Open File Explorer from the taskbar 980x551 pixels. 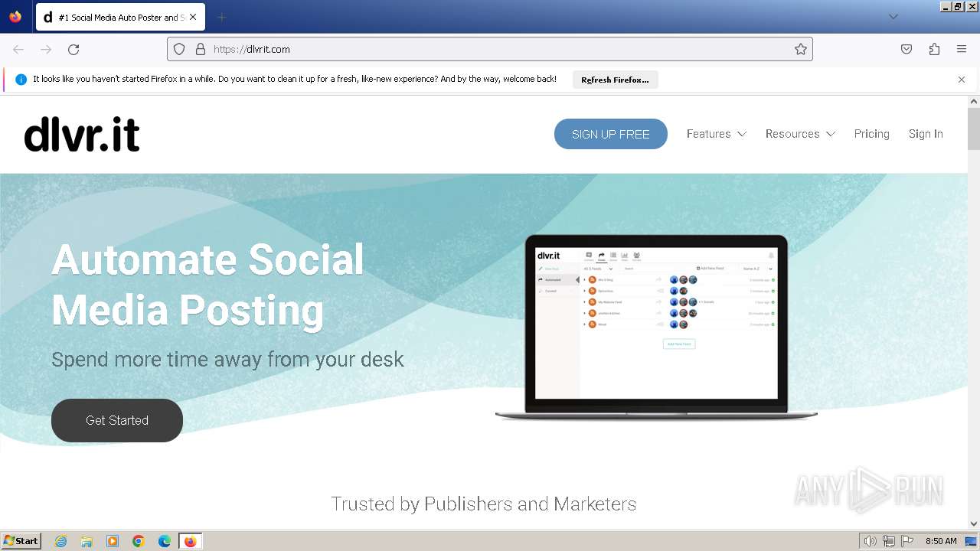[x=87, y=541]
